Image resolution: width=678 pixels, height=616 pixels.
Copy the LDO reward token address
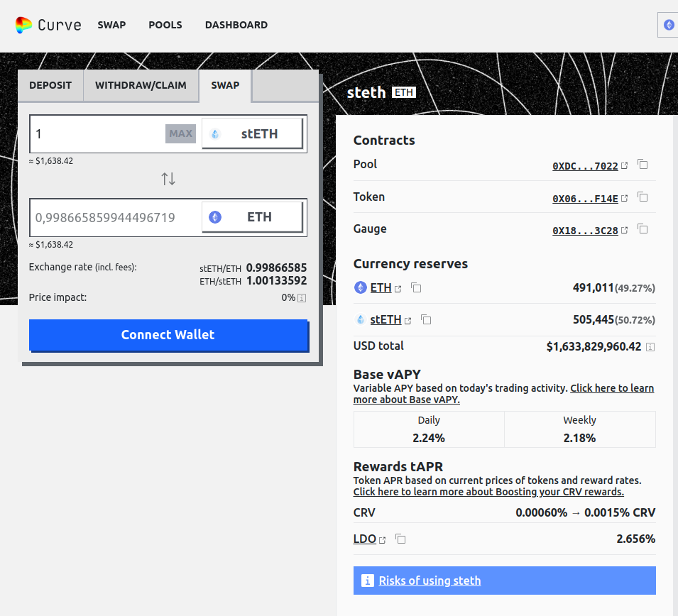point(400,539)
